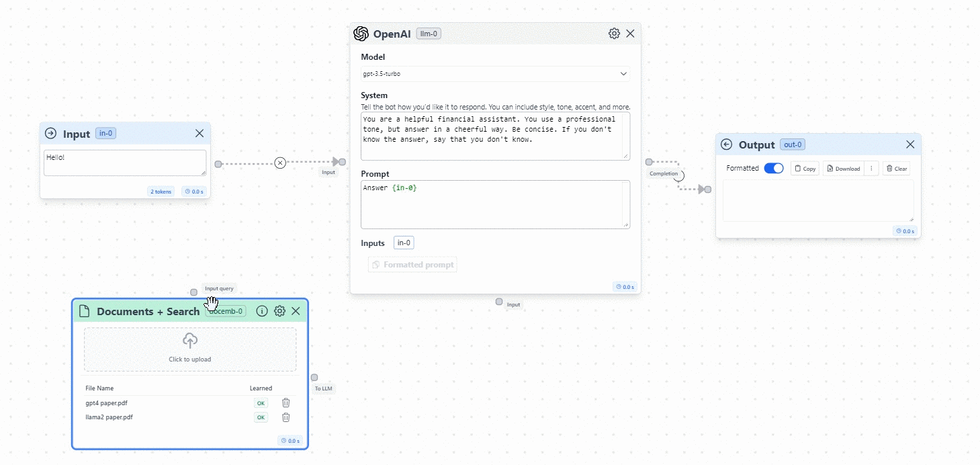
Task: Click the Input node arrow-circle icon
Action: tap(50, 133)
